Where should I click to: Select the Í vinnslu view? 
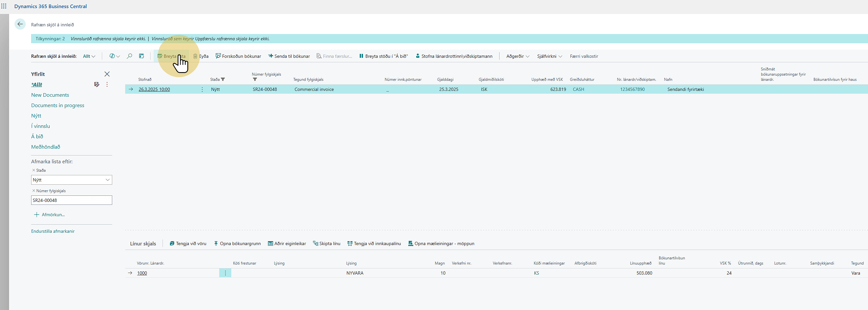[41, 126]
